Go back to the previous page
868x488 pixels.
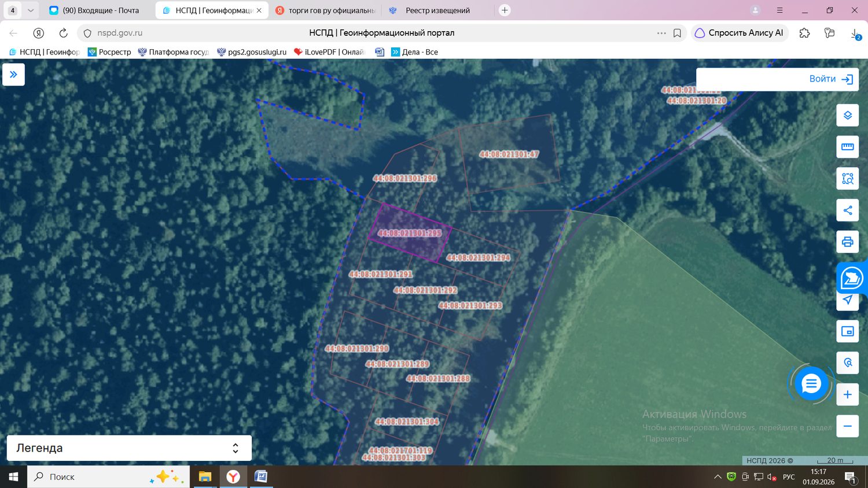click(13, 33)
